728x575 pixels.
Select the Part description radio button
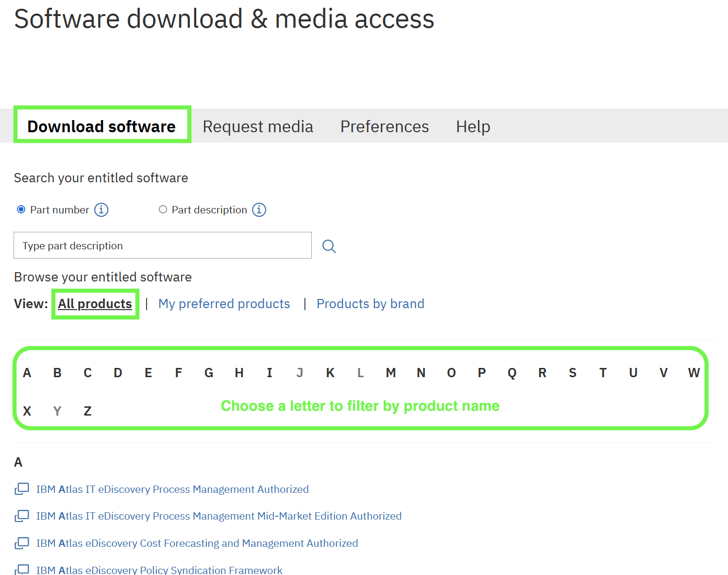pos(163,209)
